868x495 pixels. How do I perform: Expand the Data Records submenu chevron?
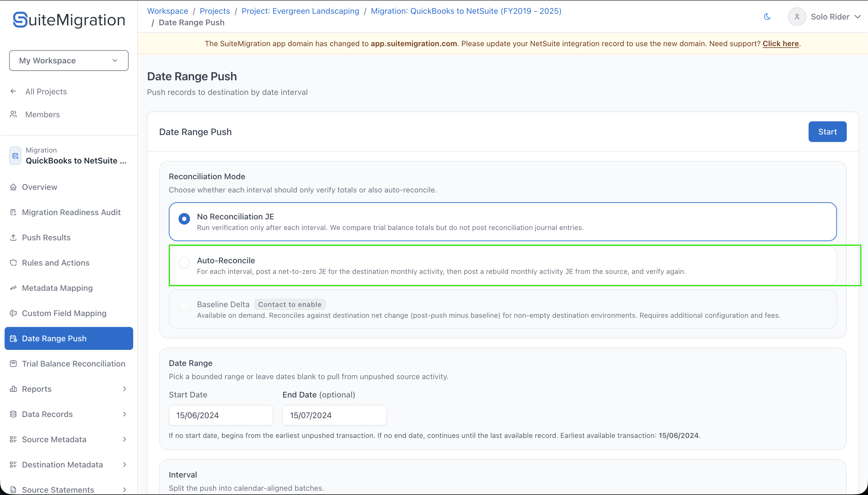125,414
